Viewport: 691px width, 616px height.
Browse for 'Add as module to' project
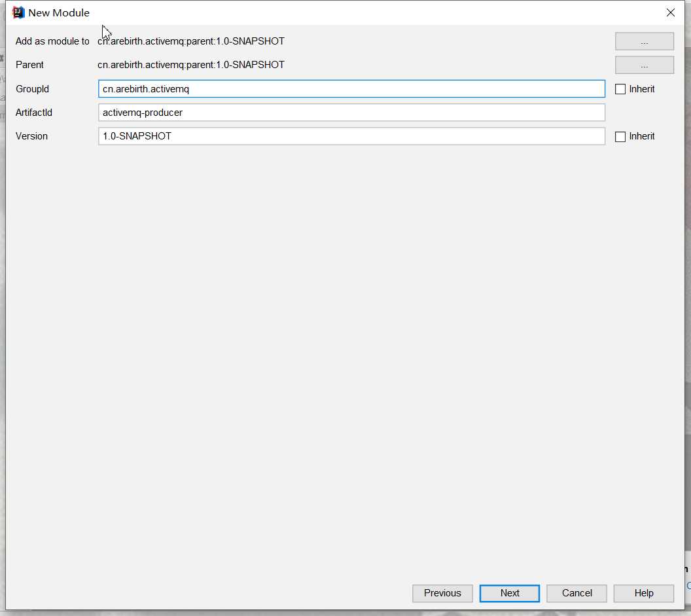[x=645, y=41]
